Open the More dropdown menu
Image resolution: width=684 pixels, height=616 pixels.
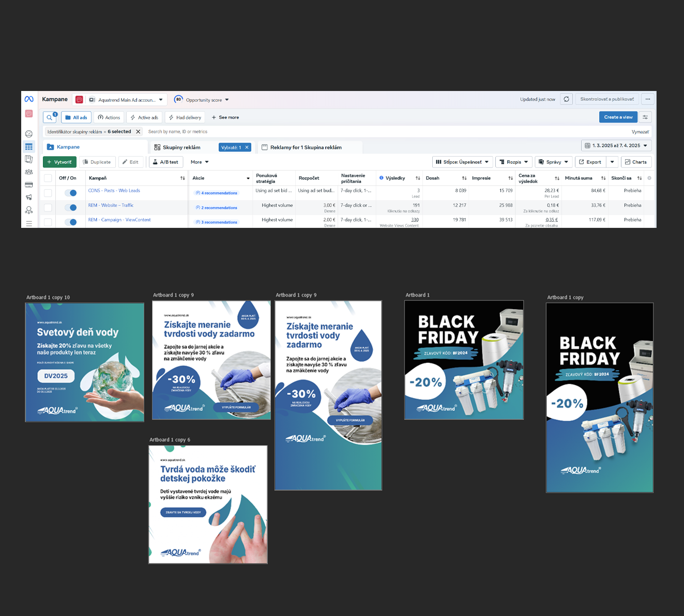(x=200, y=162)
